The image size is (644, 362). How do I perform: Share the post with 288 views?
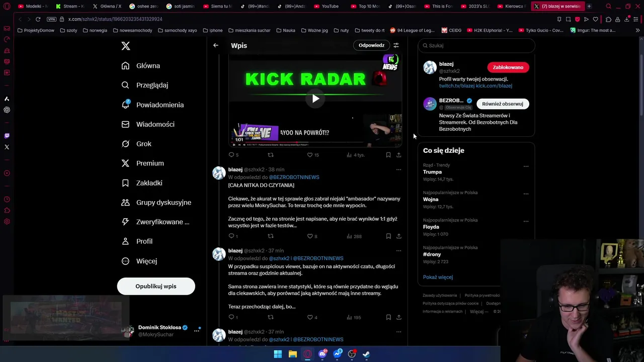(x=398, y=236)
